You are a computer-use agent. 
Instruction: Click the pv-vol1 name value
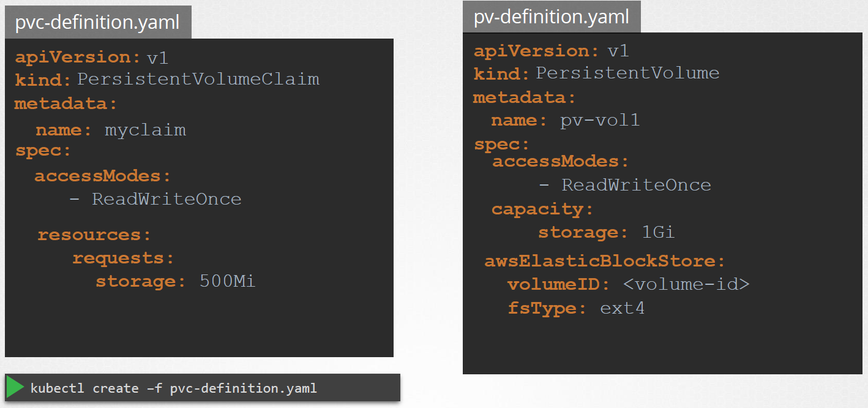(x=600, y=120)
